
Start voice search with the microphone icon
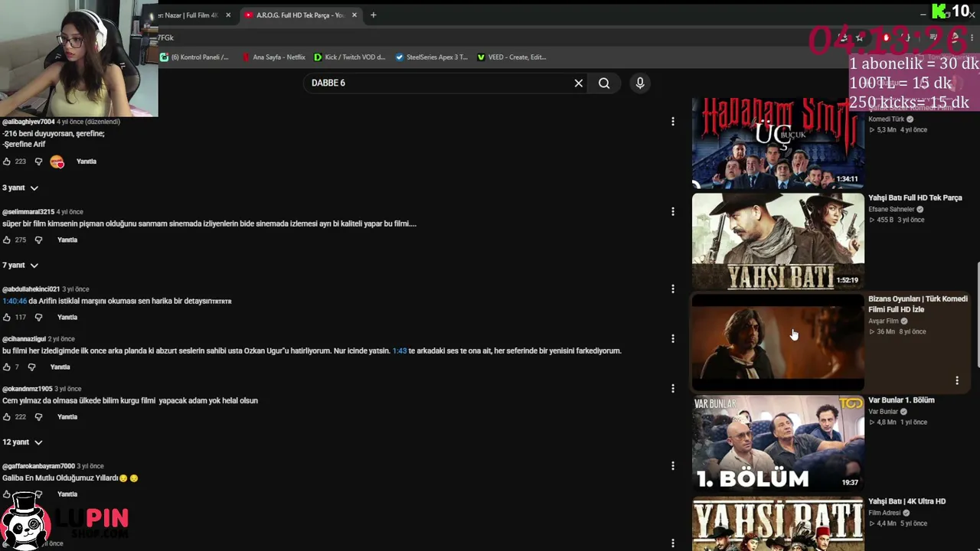point(640,83)
